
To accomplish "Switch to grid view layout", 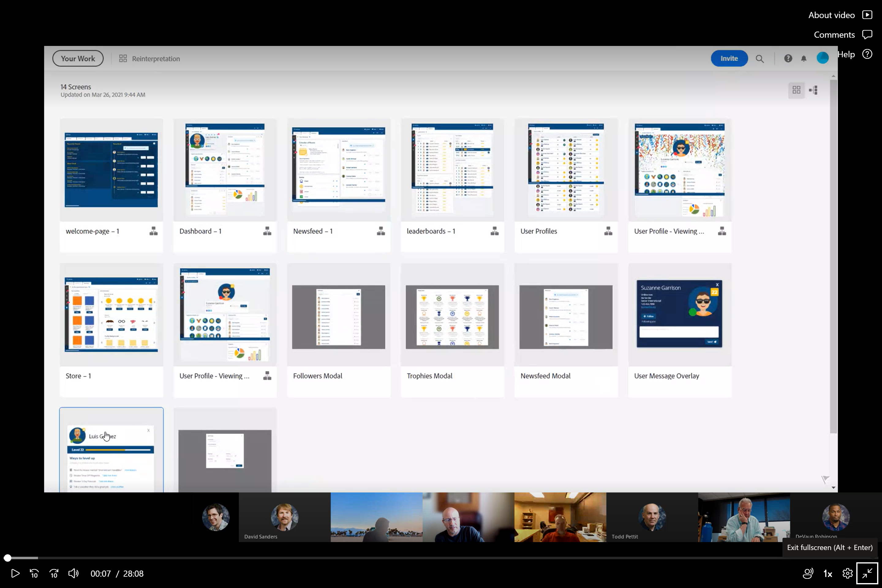I will (x=796, y=90).
